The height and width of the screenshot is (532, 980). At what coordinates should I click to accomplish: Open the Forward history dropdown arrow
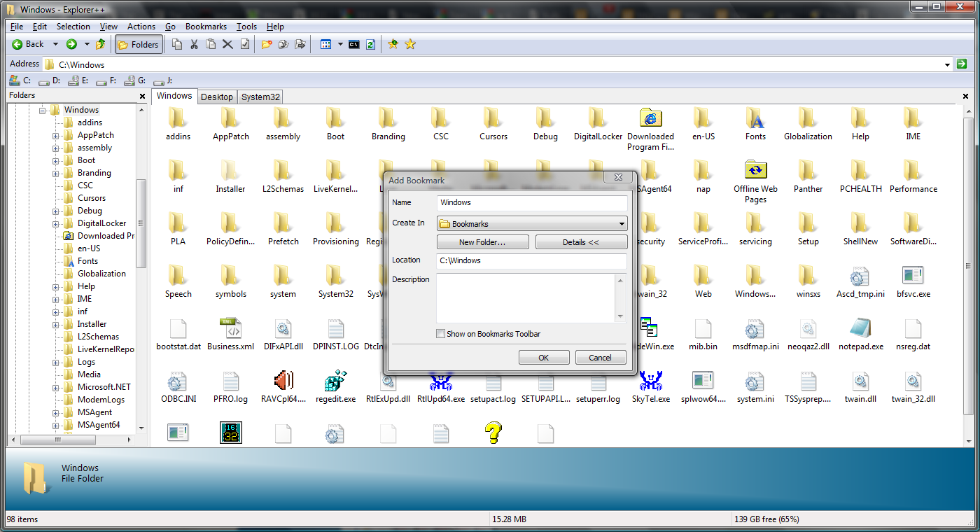tap(87, 44)
